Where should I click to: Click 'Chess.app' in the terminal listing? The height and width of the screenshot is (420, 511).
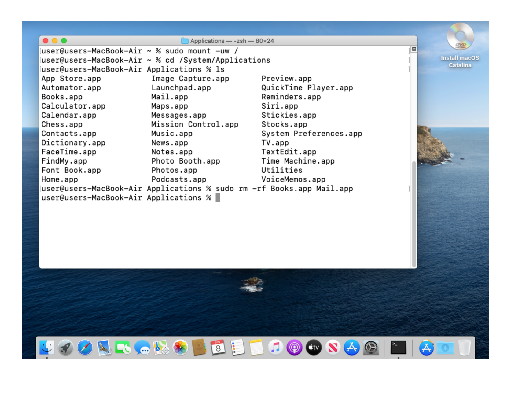click(x=62, y=124)
